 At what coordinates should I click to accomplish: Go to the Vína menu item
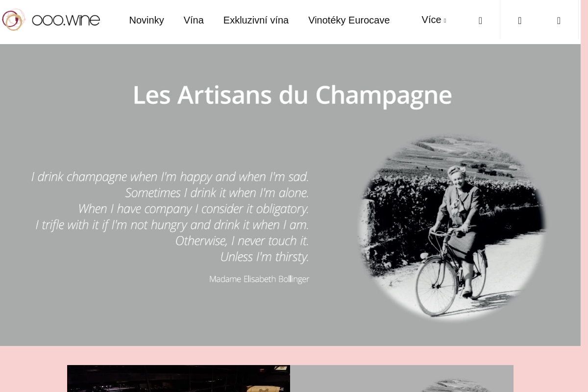pyautogui.click(x=194, y=20)
